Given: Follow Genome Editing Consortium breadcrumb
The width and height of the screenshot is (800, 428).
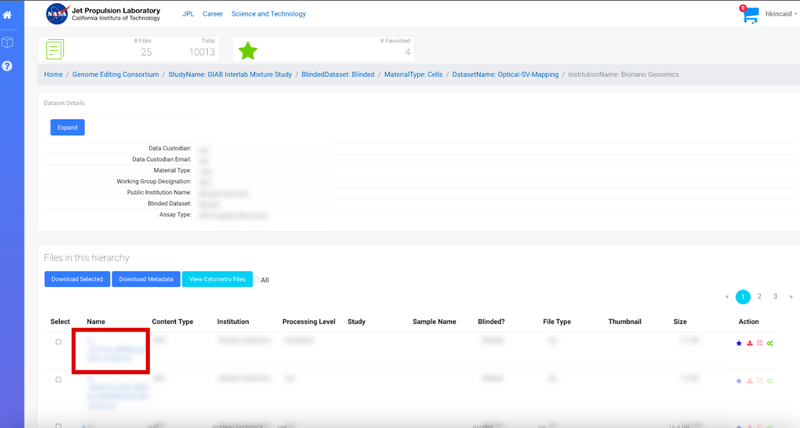Looking at the screenshot, I should [x=115, y=74].
